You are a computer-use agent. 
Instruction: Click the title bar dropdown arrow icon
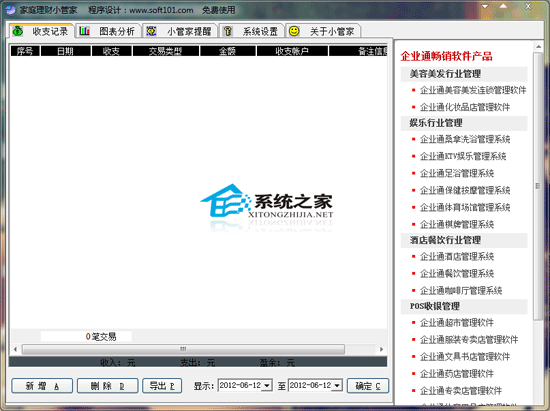(485, 7)
